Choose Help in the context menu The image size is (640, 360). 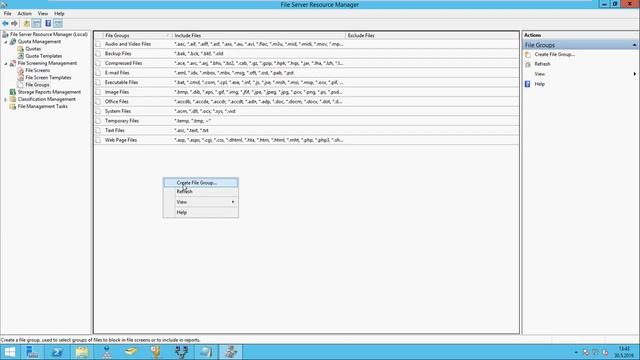[x=201, y=213]
